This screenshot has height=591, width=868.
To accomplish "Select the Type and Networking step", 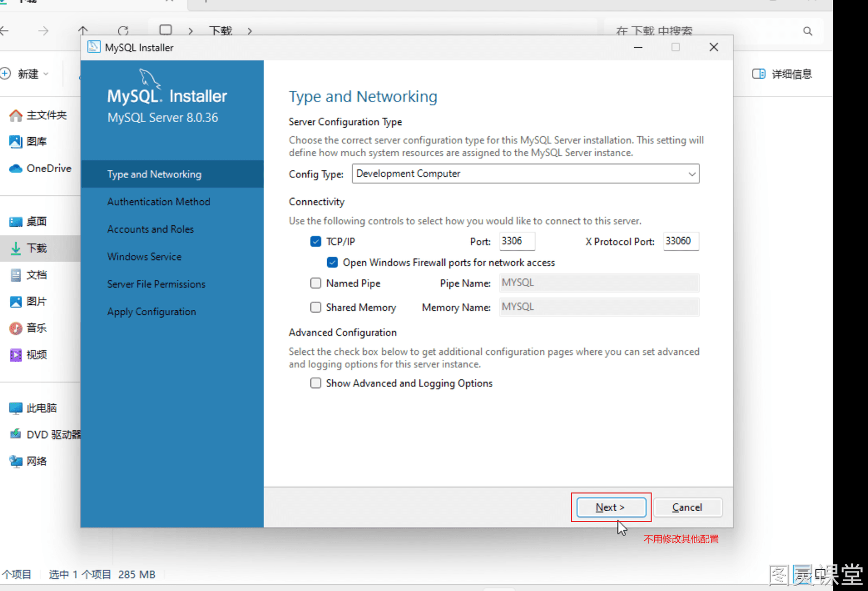I will (172, 174).
